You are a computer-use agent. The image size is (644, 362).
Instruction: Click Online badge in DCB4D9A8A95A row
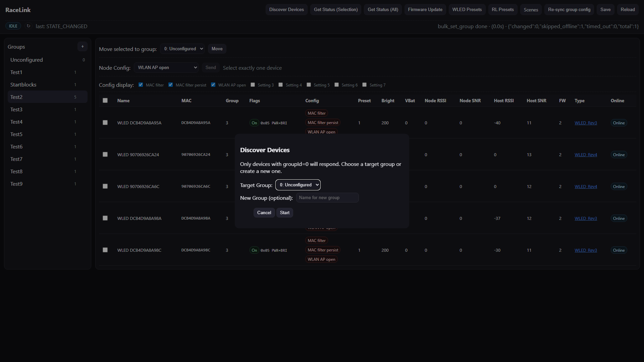click(x=619, y=123)
